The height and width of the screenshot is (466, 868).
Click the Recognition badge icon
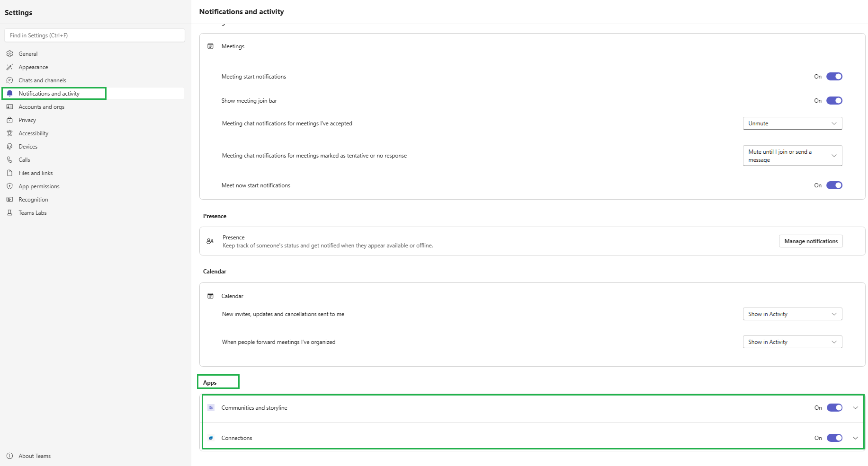9,200
